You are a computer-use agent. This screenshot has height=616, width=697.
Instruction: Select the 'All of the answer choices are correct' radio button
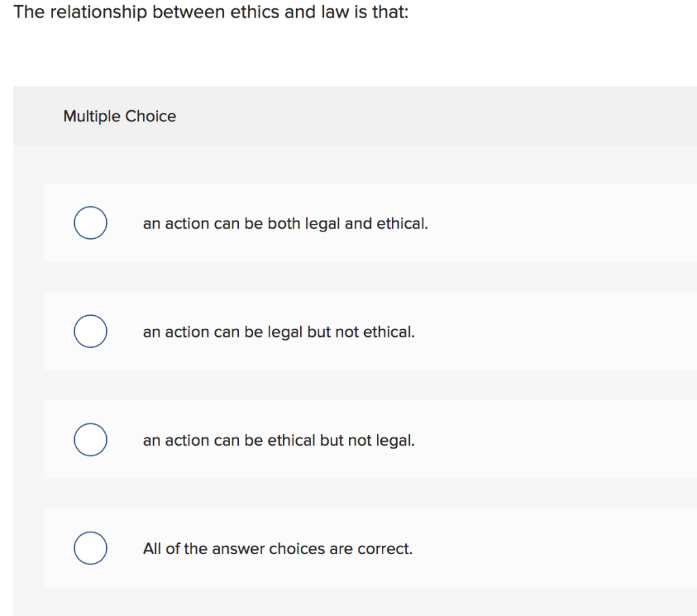click(91, 548)
